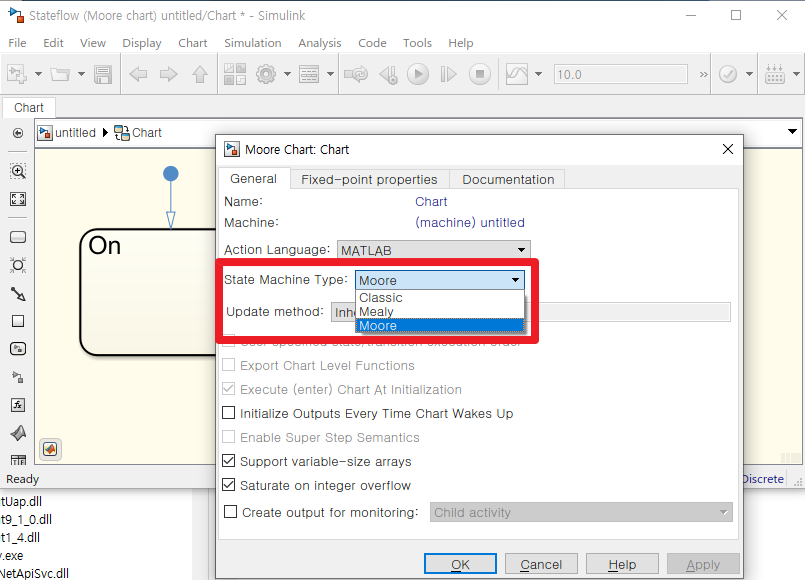The image size is (805, 580).
Task: Uncheck Support variable-size arrays
Action: coord(228,460)
